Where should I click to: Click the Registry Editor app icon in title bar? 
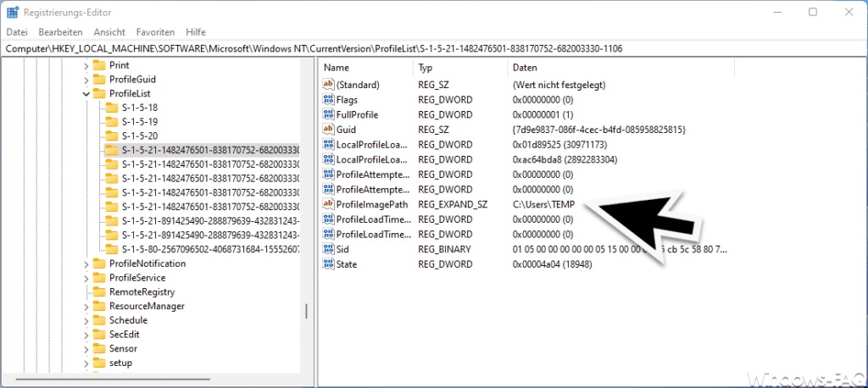pos(12,12)
